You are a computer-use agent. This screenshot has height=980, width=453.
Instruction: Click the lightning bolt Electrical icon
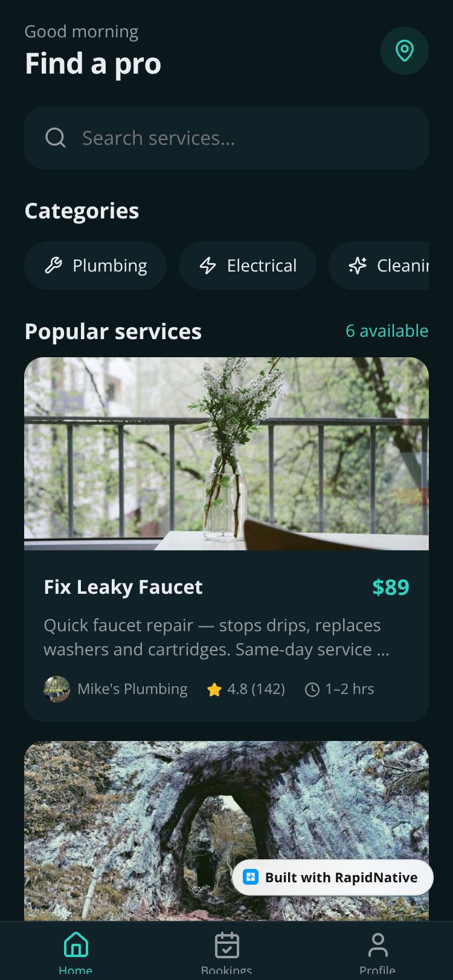coord(208,266)
